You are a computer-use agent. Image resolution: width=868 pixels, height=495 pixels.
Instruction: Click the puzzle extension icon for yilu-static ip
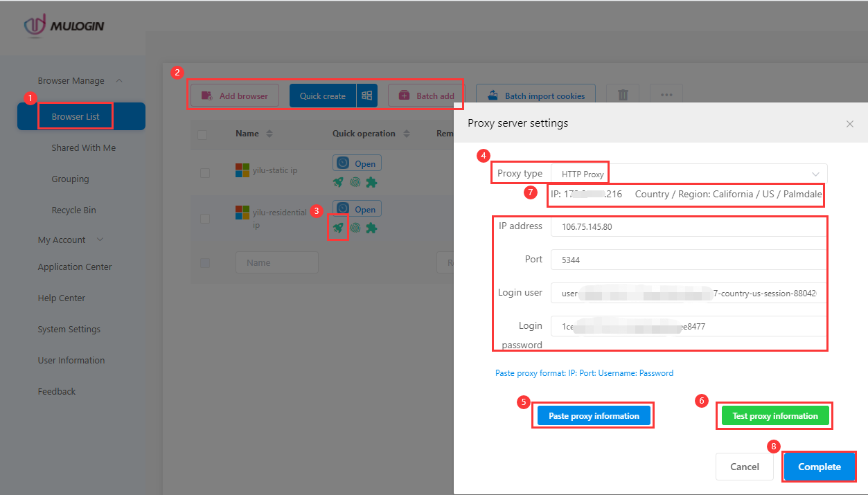click(x=371, y=182)
